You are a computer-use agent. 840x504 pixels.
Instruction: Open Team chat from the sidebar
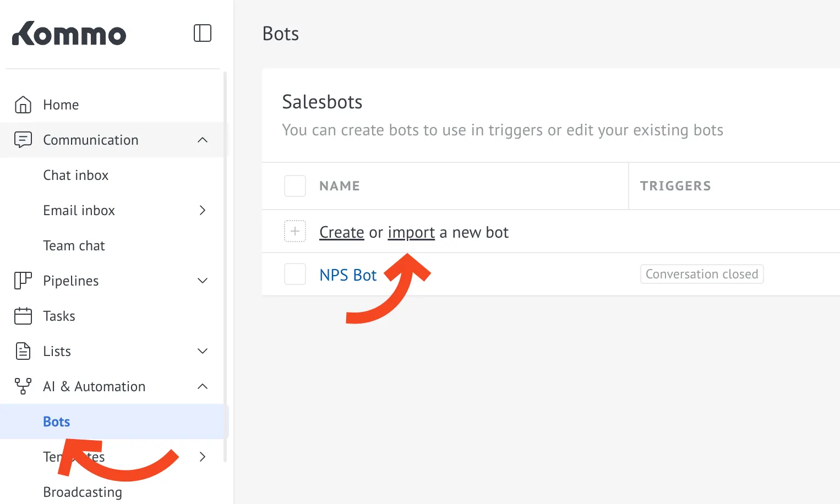[74, 245]
